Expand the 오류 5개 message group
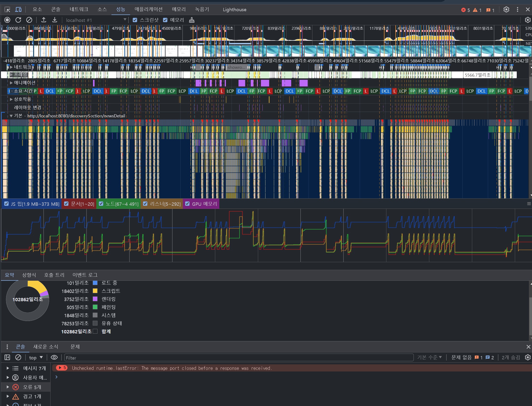532x406 pixels. (x=8, y=387)
